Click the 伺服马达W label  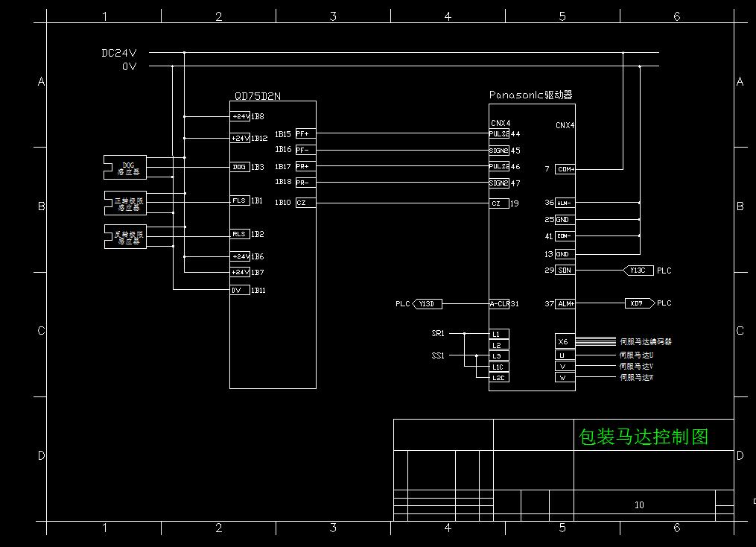point(636,377)
